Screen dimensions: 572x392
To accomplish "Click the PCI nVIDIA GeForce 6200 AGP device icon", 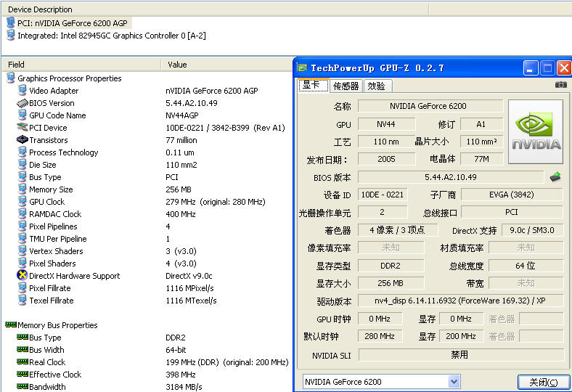I will (11, 23).
